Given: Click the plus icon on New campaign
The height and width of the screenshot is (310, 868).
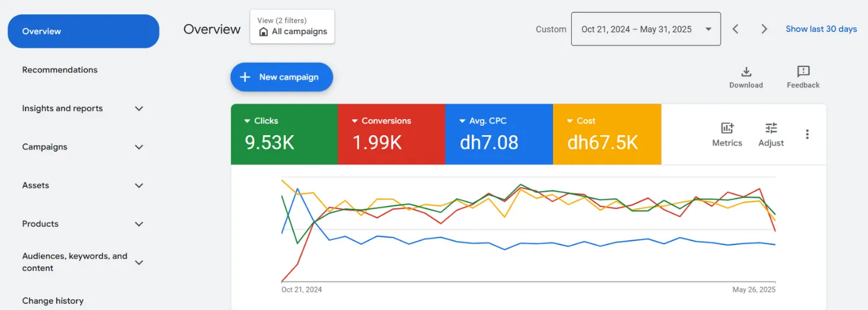Looking at the screenshot, I should (x=245, y=77).
